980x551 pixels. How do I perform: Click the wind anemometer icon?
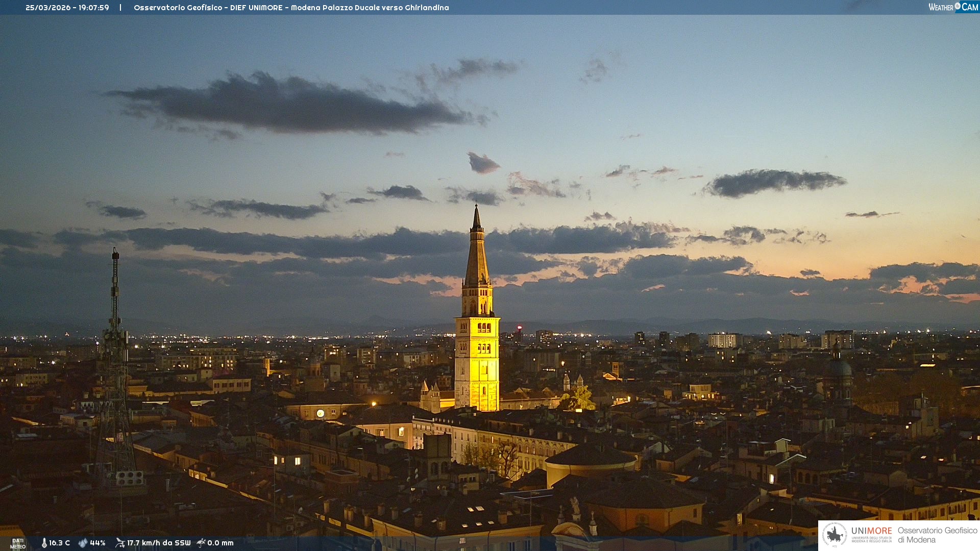point(120,543)
